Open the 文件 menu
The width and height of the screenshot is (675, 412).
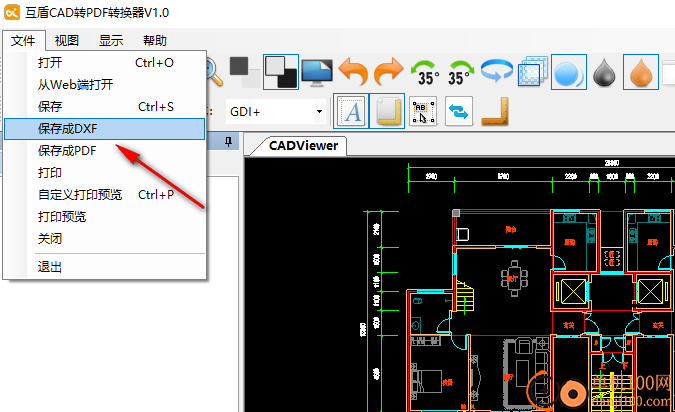point(23,40)
